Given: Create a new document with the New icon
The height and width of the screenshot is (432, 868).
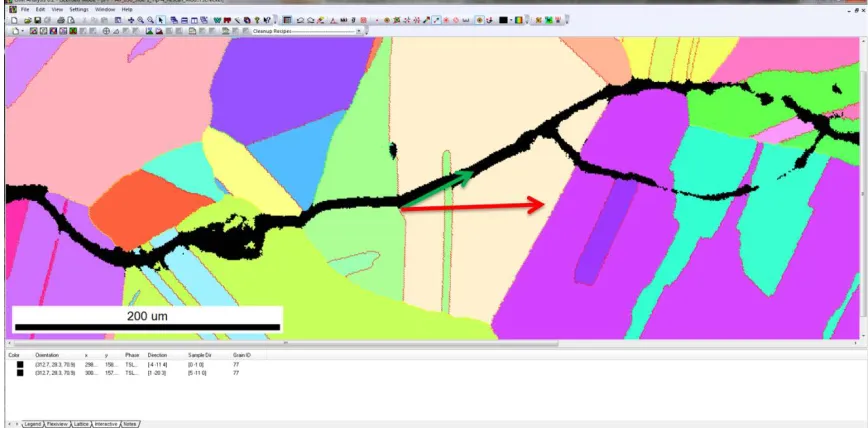Looking at the screenshot, I should coord(14,20).
